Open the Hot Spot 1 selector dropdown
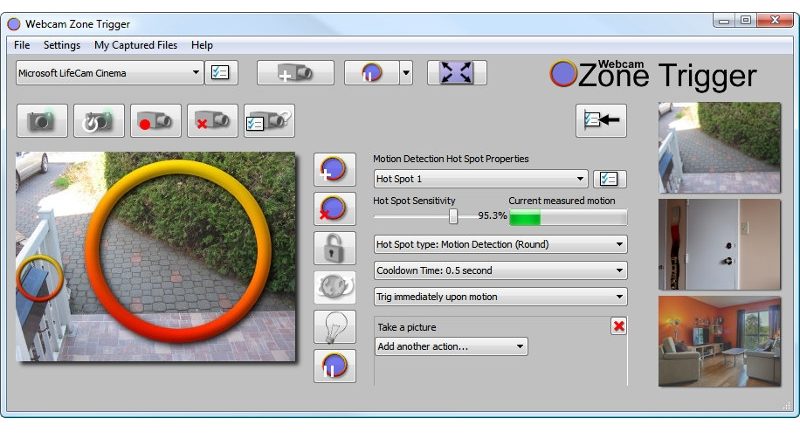The width and height of the screenshot is (800, 434). (x=481, y=179)
